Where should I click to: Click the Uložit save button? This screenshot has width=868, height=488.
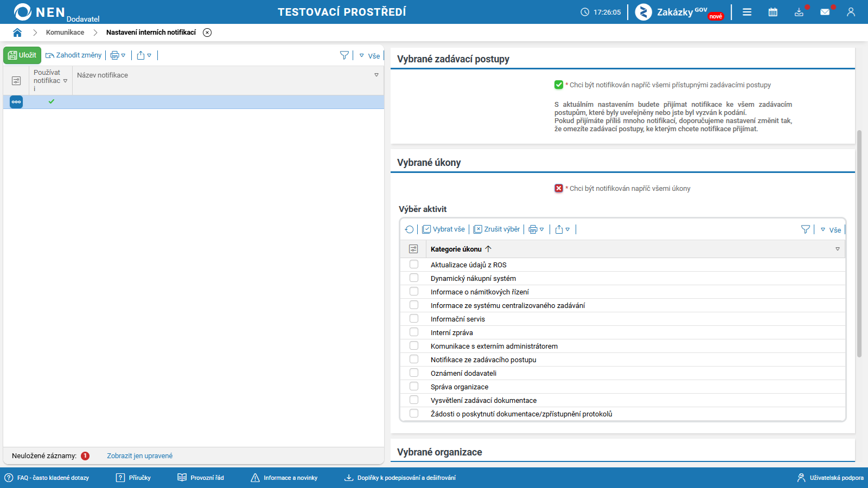[22, 55]
